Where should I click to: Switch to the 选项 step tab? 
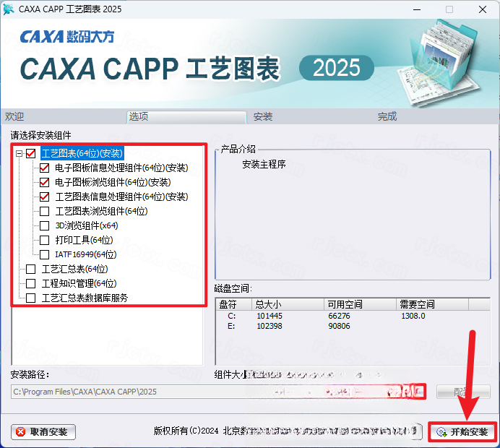[186, 117]
